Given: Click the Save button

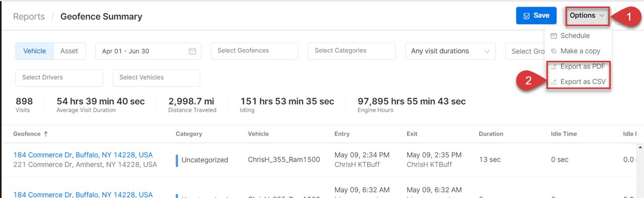Looking at the screenshot, I should (x=536, y=16).
